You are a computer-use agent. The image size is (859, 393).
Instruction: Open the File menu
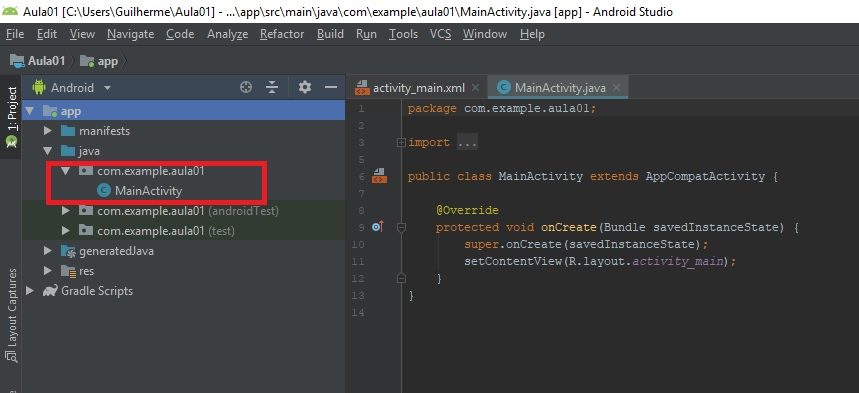point(15,34)
